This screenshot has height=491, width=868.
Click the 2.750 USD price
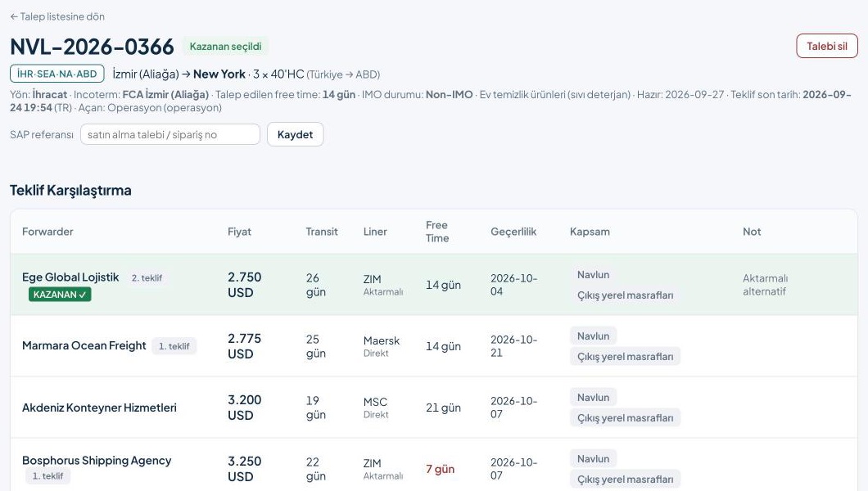(x=244, y=285)
